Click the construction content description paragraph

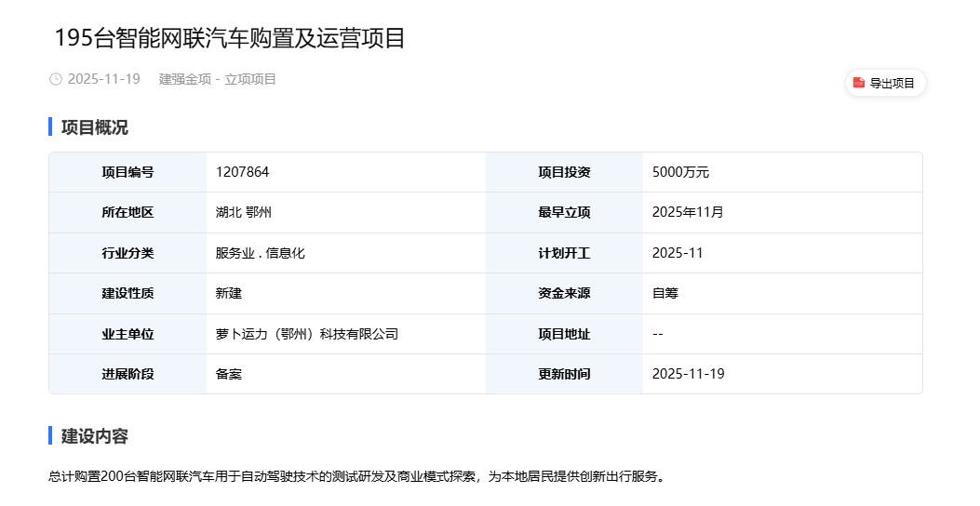coord(356,476)
